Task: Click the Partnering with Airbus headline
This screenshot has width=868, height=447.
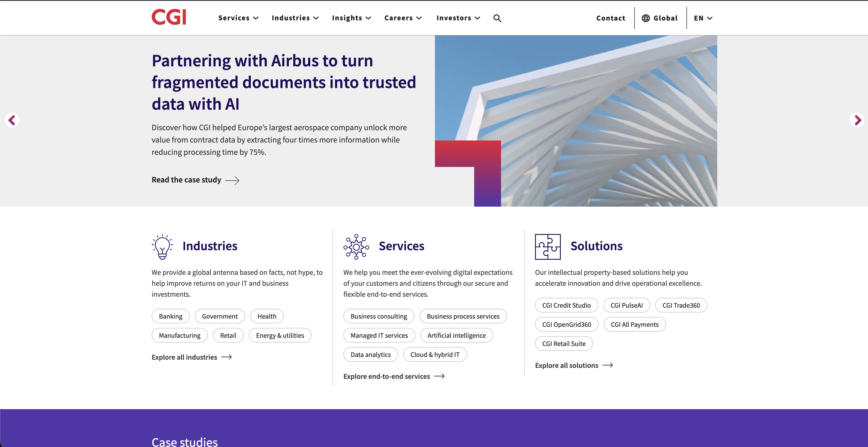Action: tap(284, 82)
